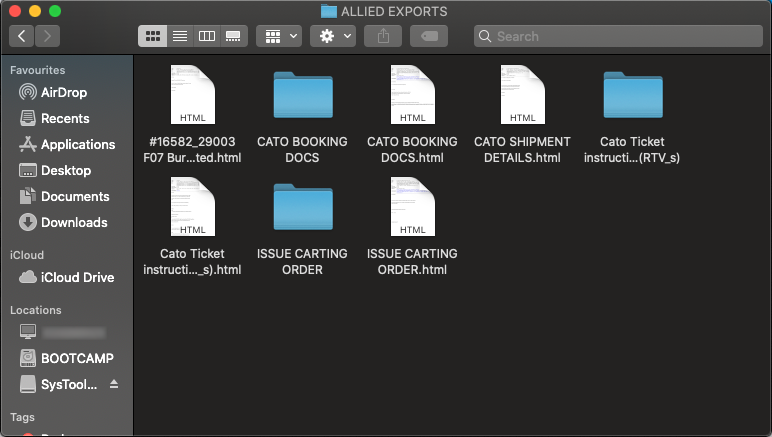Image resolution: width=772 pixels, height=437 pixels.
Task: Go forward with the right chevron button
Action: click(x=47, y=36)
